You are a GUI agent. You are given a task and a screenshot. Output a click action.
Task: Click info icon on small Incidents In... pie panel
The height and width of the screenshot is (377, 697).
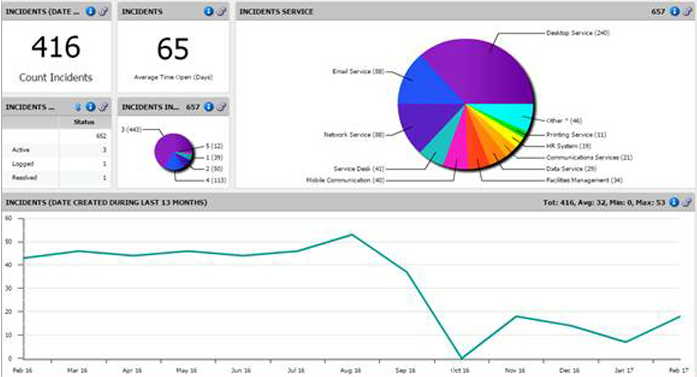coord(208,107)
